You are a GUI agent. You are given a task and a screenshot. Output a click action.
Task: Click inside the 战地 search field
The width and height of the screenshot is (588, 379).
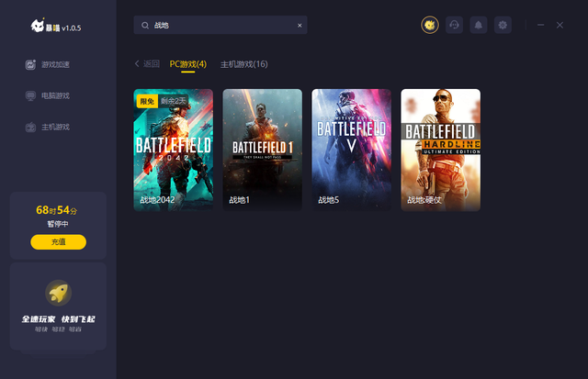[220, 25]
